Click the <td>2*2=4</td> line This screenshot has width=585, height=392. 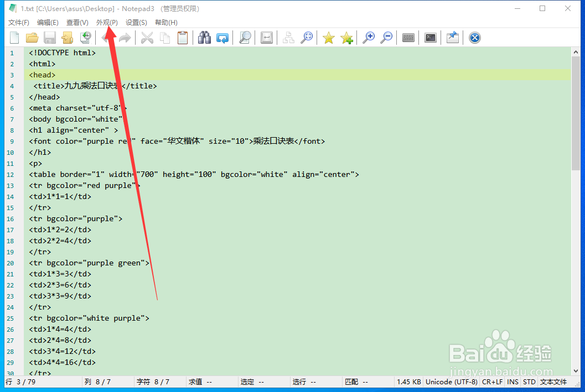point(60,241)
